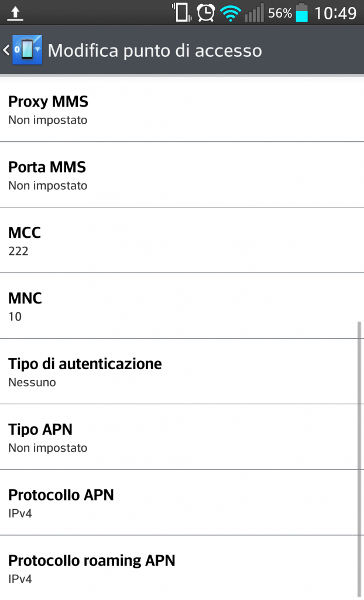Tap the Wi-Fi signal icon
Image resolution: width=364 pixels, height=600 pixels.
tap(230, 13)
